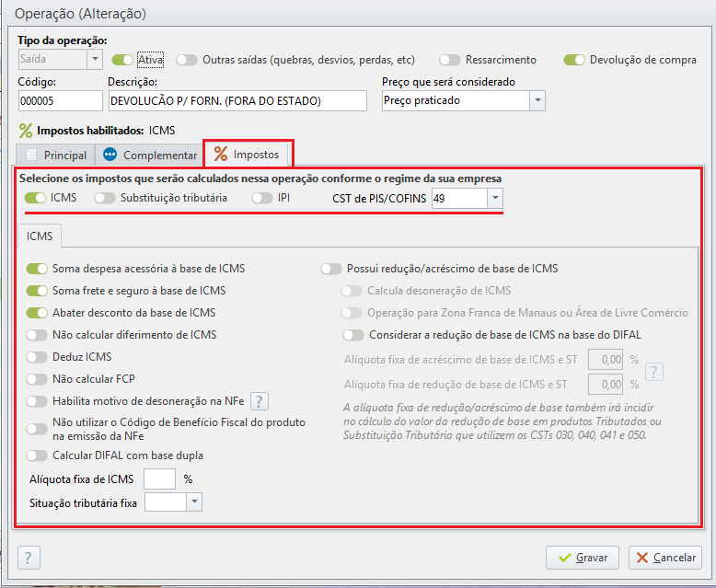Enable Possui redução/acréscimo de base de ICMS
The width and height of the screenshot is (716, 588).
[x=331, y=269]
